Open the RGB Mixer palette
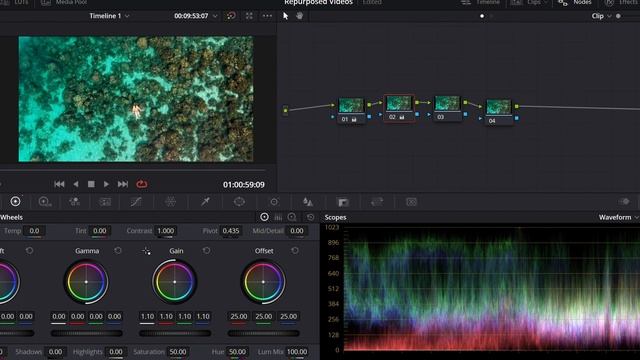The height and width of the screenshot is (360, 640). coord(74,202)
